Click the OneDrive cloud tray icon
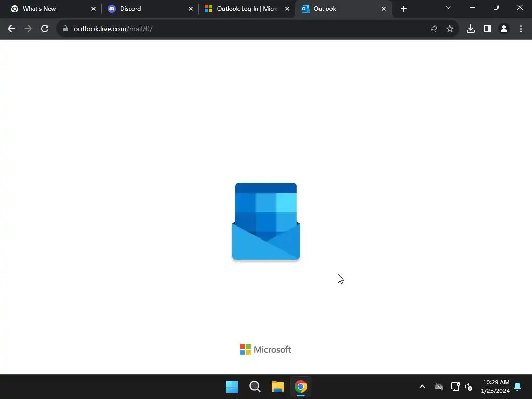This screenshot has width=532, height=399. [439, 387]
